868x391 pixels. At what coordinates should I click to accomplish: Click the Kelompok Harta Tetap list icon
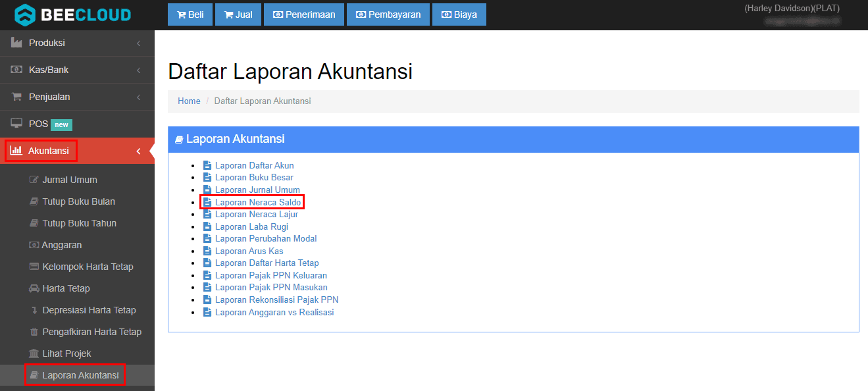click(x=34, y=267)
